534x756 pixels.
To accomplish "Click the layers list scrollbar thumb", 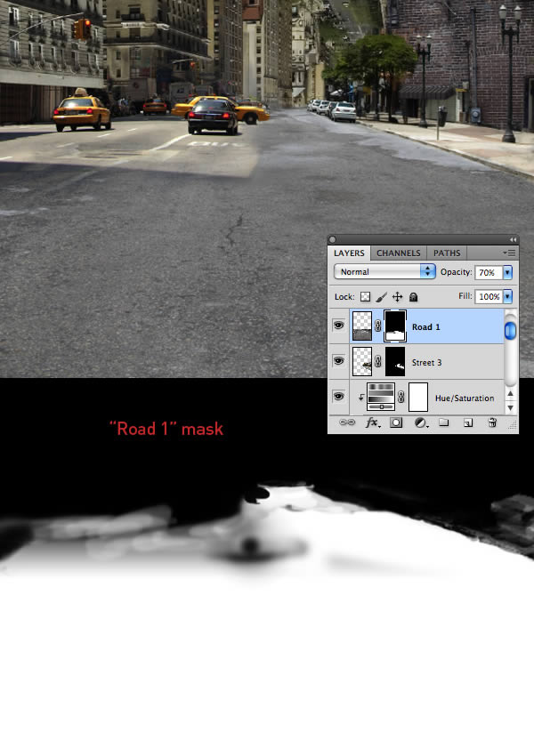I will click(x=510, y=331).
